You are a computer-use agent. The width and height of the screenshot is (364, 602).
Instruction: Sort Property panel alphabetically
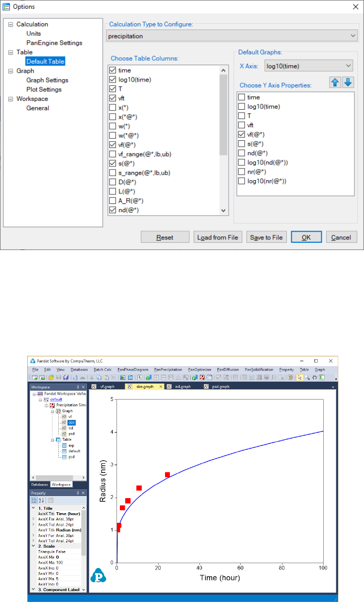coord(41,500)
